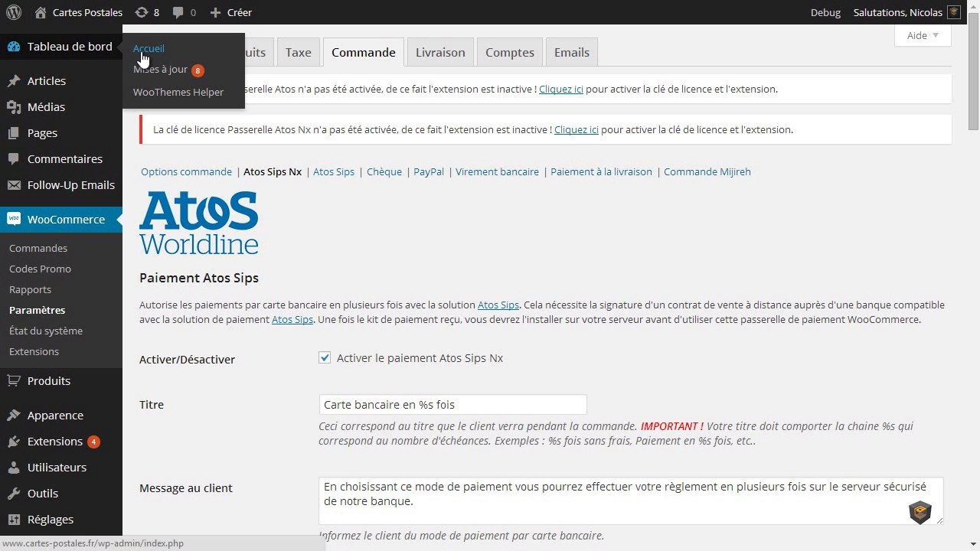Click the Produits sidebar icon
The width and height of the screenshot is (980, 551).
[14, 381]
